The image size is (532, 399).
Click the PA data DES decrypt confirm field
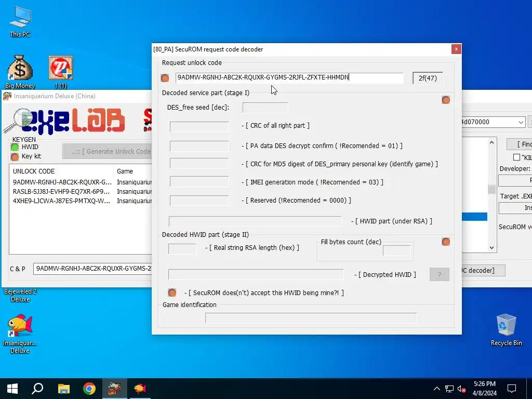click(199, 146)
